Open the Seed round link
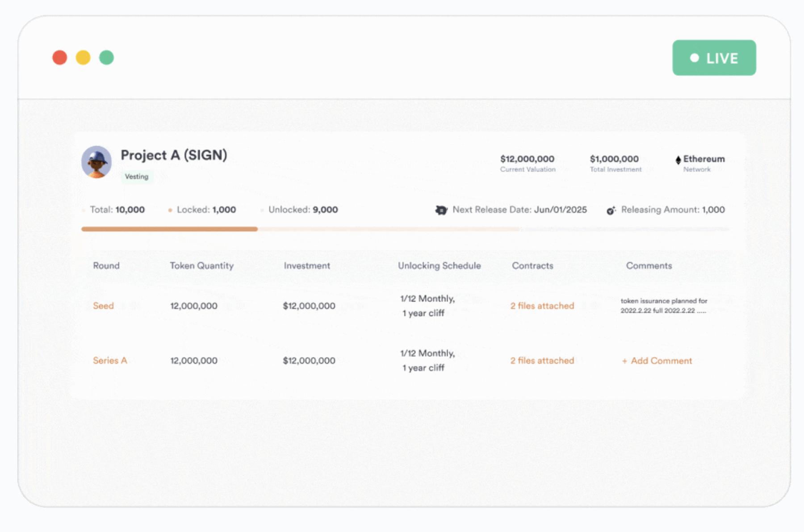The height and width of the screenshot is (532, 804). [103, 306]
